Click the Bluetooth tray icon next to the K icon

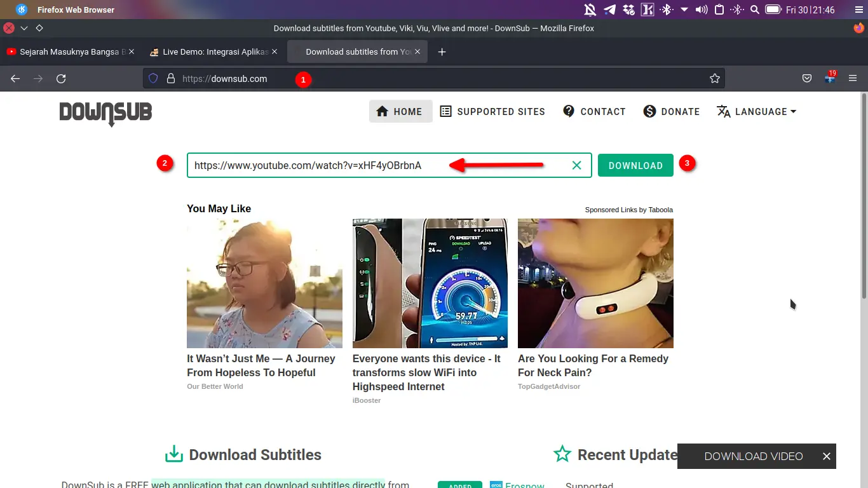pyautogui.click(x=667, y=10)
